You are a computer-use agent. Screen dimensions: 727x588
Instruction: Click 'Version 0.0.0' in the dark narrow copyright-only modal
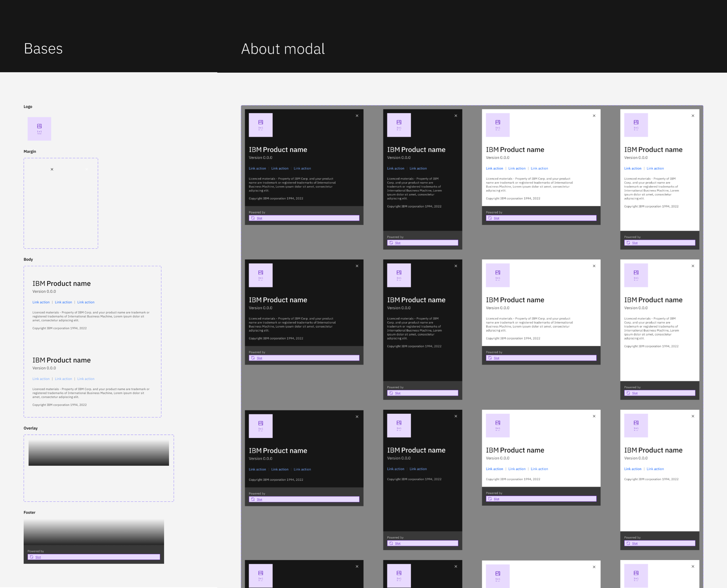click(x=399, y=458)
